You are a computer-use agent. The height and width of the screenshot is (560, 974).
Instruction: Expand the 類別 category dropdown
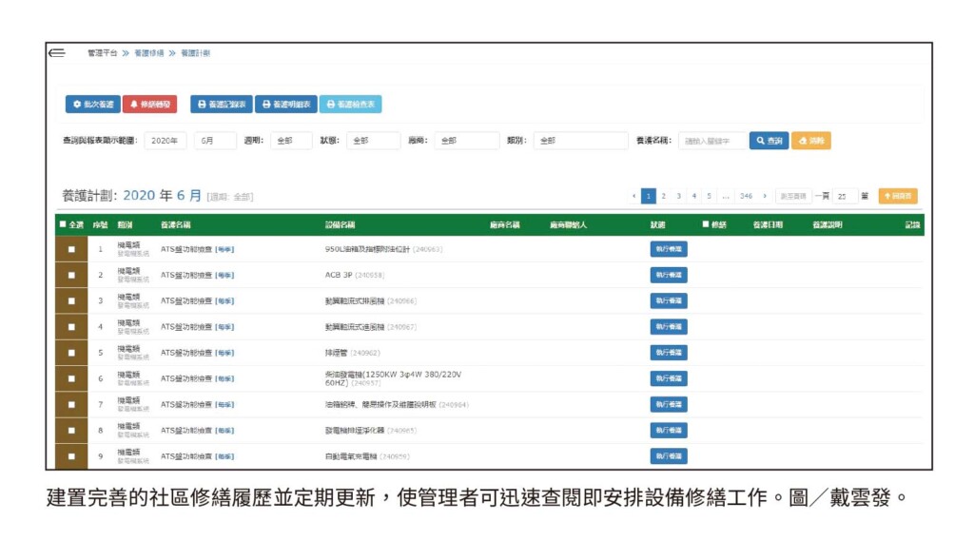(580, 141)
